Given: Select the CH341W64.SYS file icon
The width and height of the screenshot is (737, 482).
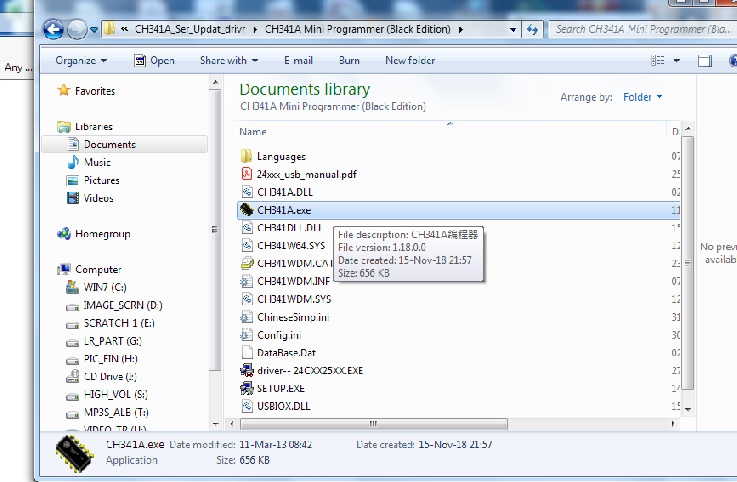Looking at the screenshot, I should 247,245.
